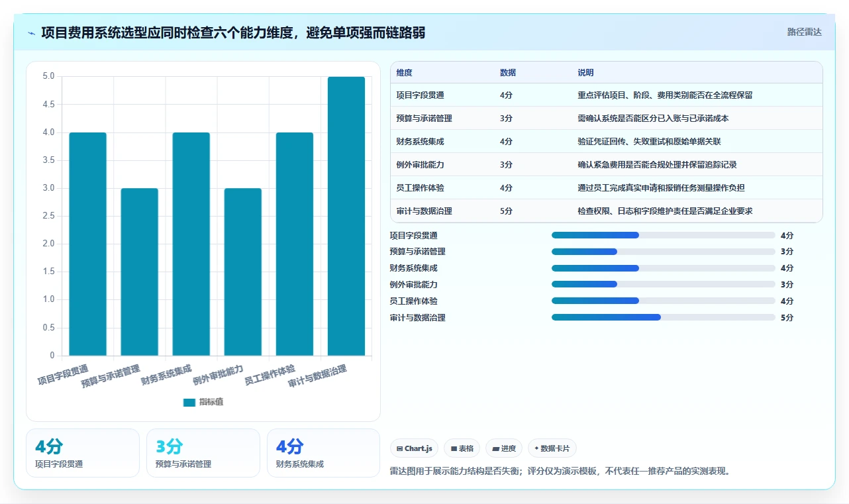Viewport: 849px width, 504px height.
Task: Click the 数据 column header
Action: [x=508, y=73]
